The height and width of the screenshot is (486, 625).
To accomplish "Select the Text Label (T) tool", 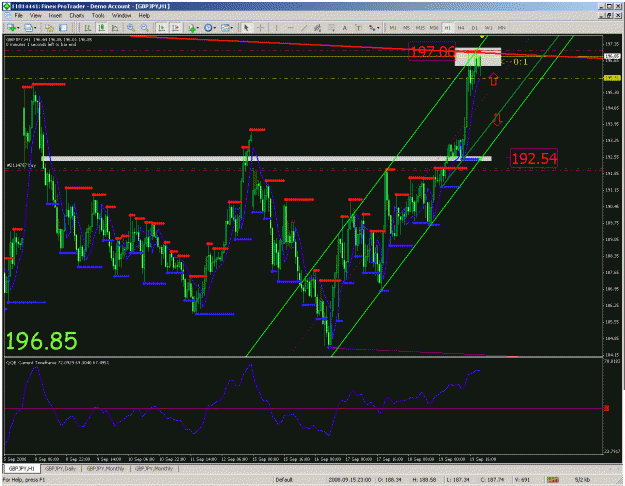I will 358,28.
